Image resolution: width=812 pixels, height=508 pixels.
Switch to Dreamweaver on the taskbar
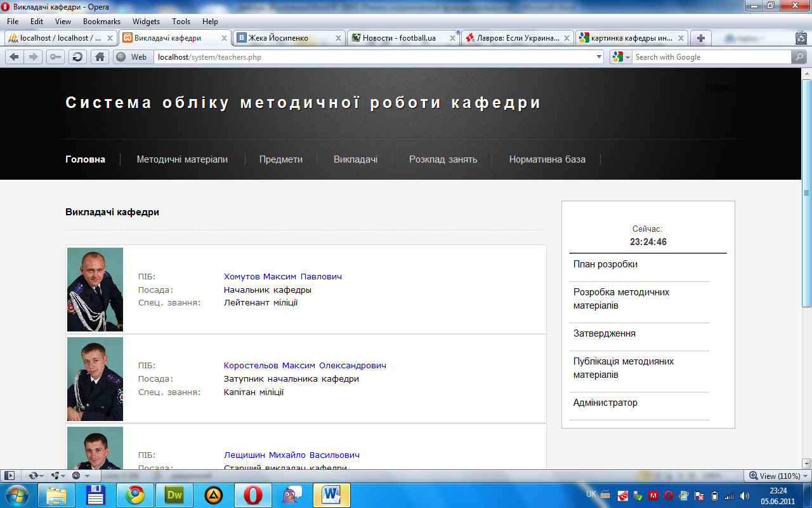click(x=174, y=495)
